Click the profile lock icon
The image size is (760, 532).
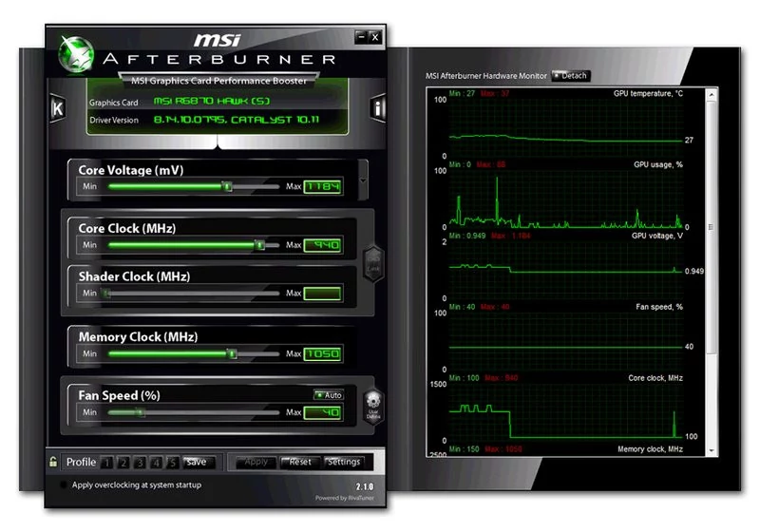pyautogui.click(x=53, y=462)
